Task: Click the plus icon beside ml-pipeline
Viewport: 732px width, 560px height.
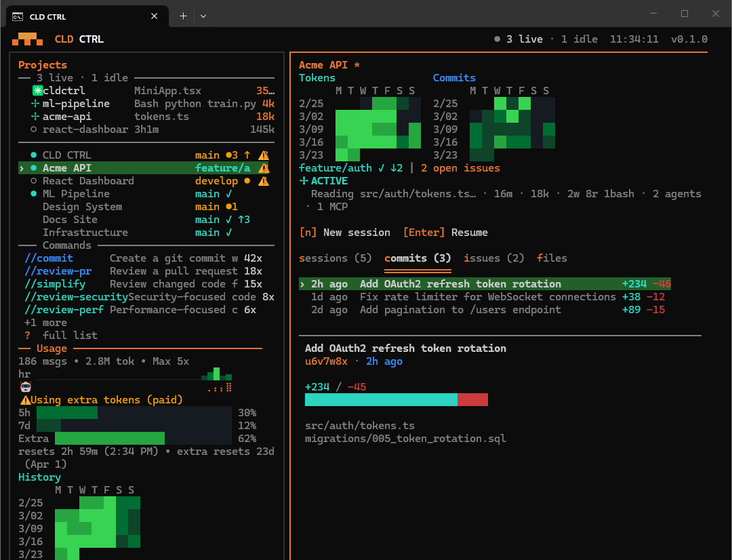Action: (x=35, y=104)
